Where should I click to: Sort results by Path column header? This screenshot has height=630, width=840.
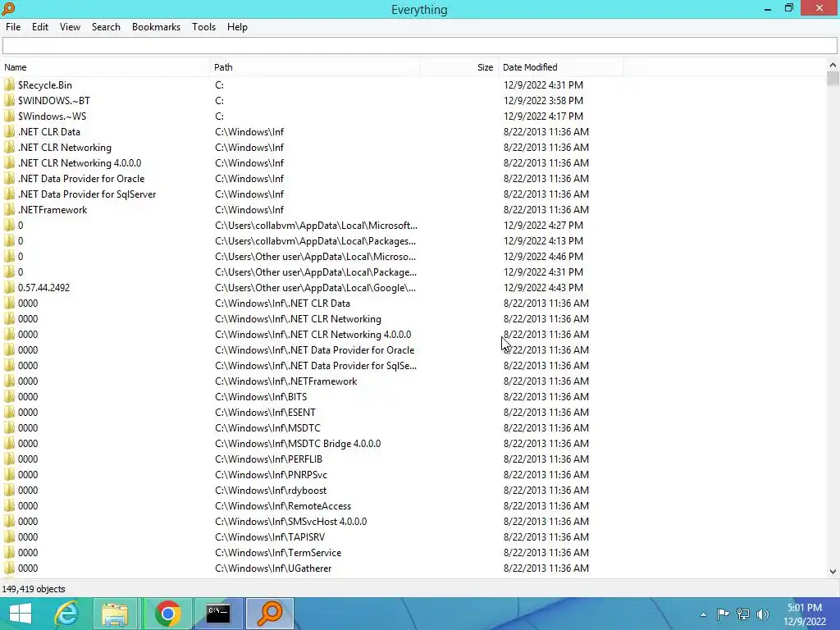point(314,67)
